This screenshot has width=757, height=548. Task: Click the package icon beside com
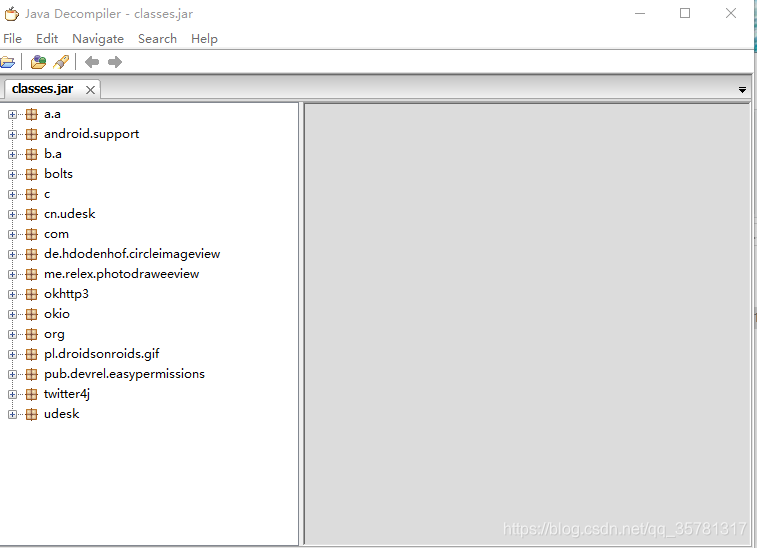click(31, 235)
